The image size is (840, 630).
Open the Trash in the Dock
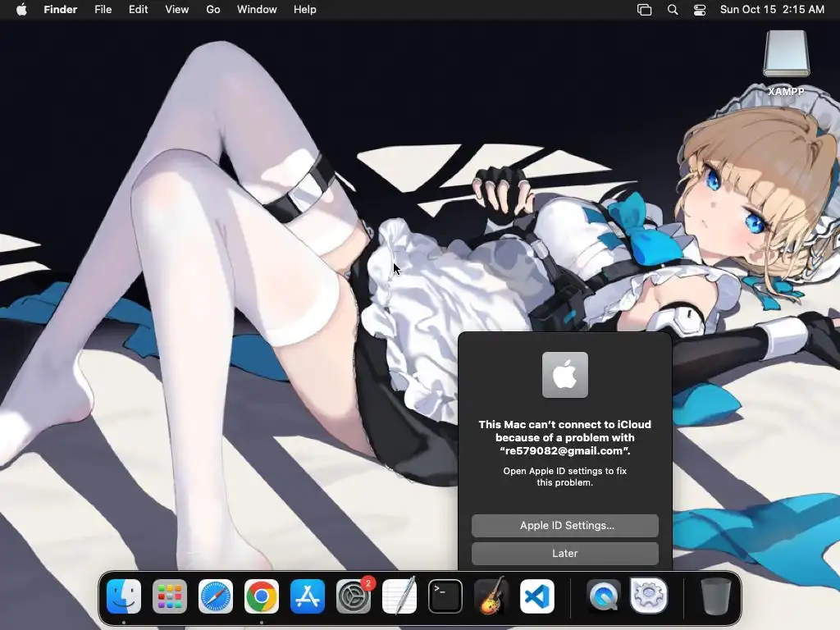coord(715,596)
